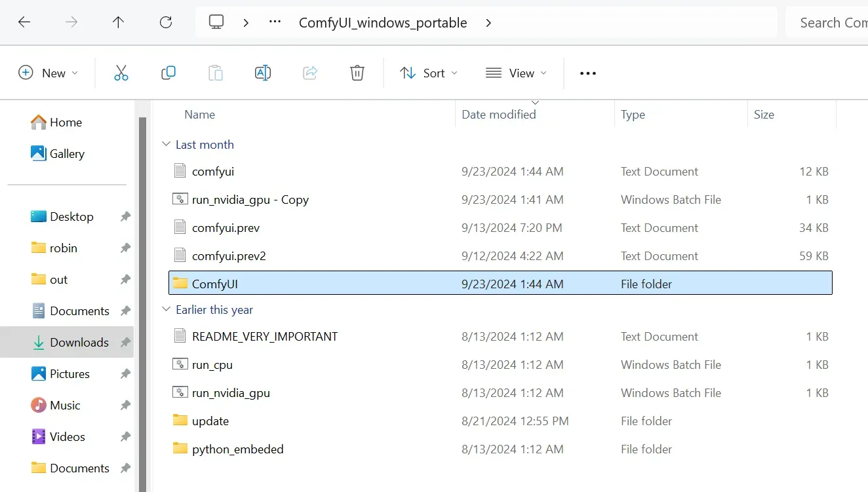Open Documents with the yellow folder icon in sidebar
The image size is (868, 492).
70,468
